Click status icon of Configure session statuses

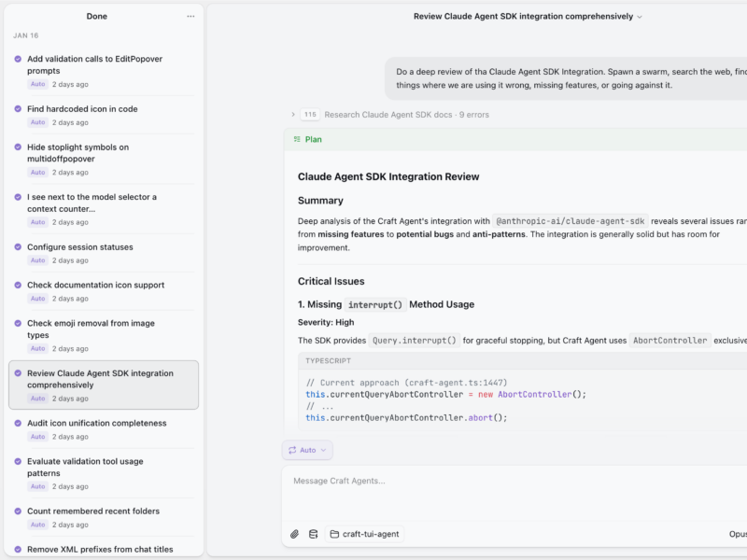coord(18,247)
